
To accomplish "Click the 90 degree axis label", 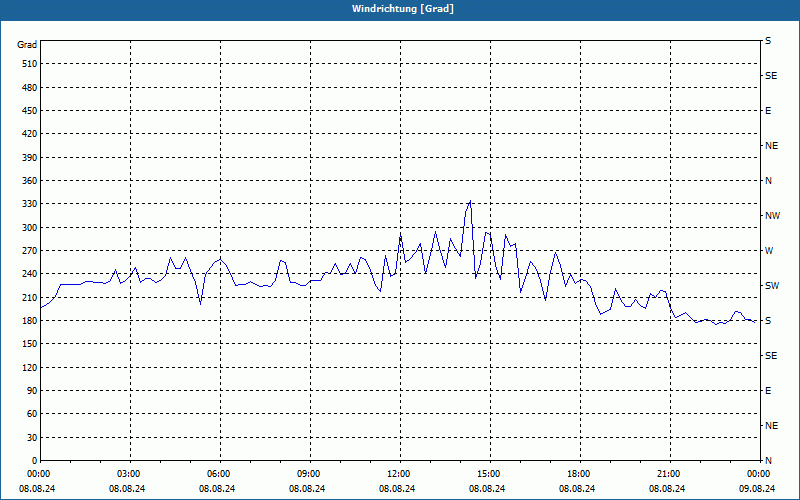I will click(32, 391).
